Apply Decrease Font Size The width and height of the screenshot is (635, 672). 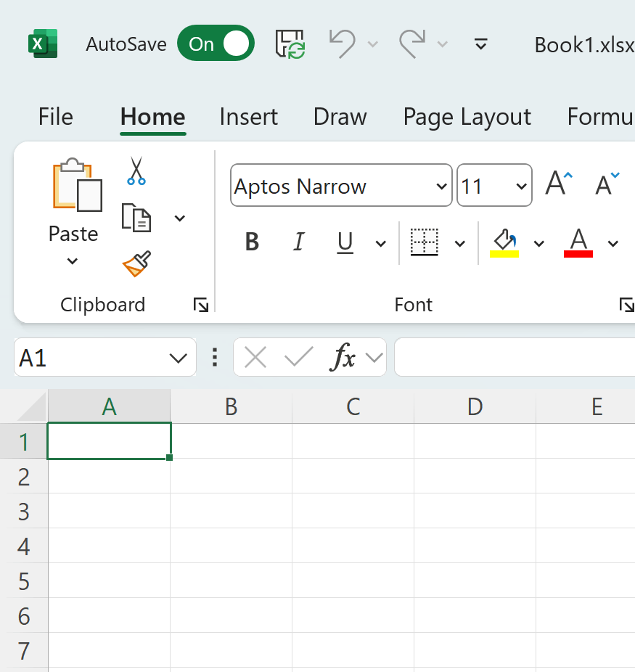605,183
